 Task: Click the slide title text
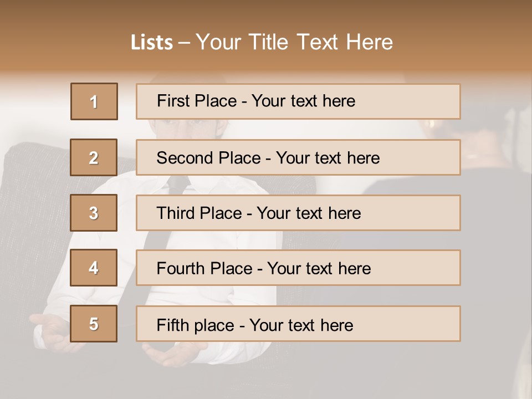(262, 42)
